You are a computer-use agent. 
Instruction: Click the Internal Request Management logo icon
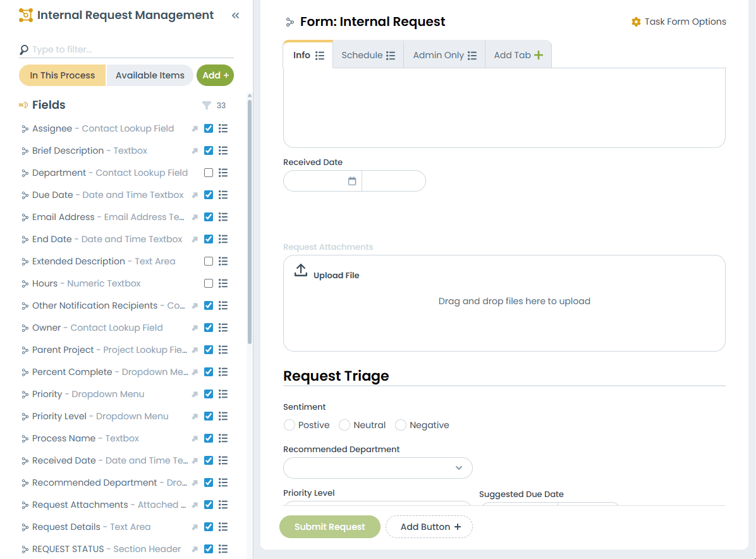(x=25, y=15)
